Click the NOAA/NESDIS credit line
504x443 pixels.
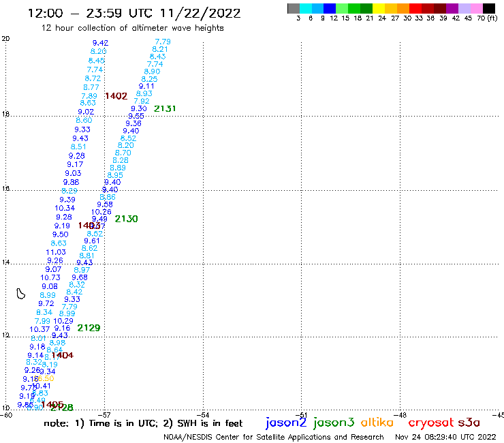(x=274, y=437)
